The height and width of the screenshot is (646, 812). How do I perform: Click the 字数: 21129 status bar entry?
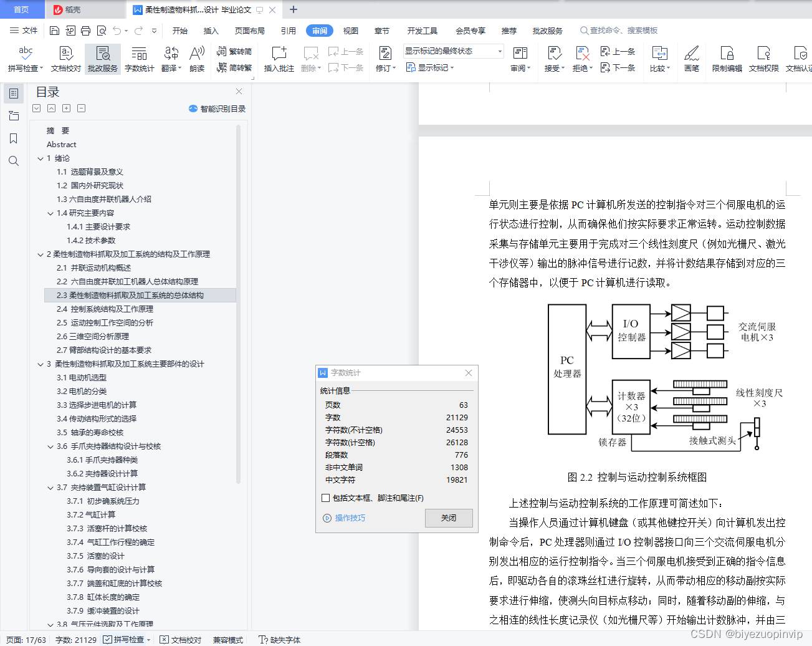pos(76,640)
